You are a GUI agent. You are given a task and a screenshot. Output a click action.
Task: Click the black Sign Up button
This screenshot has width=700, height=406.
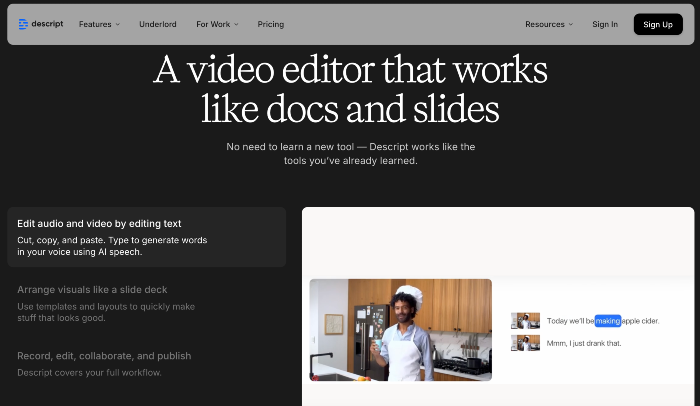pos(658,24)
